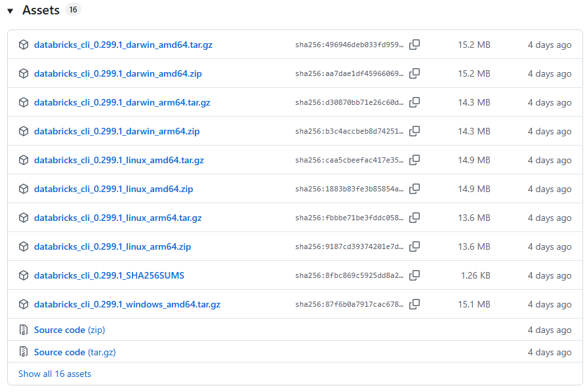Download Source code (tar.gz)
Viewport: 587px width, 392px height.
[75, 352]
